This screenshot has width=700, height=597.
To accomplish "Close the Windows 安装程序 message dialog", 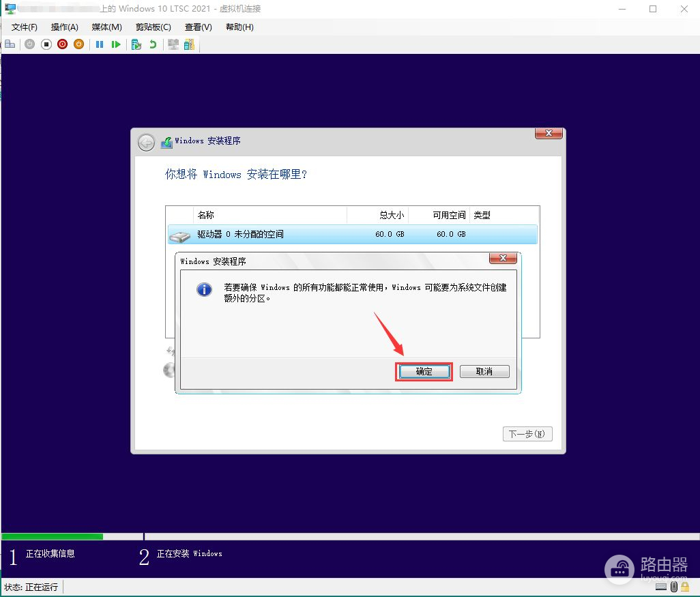I will pos(503,259).
